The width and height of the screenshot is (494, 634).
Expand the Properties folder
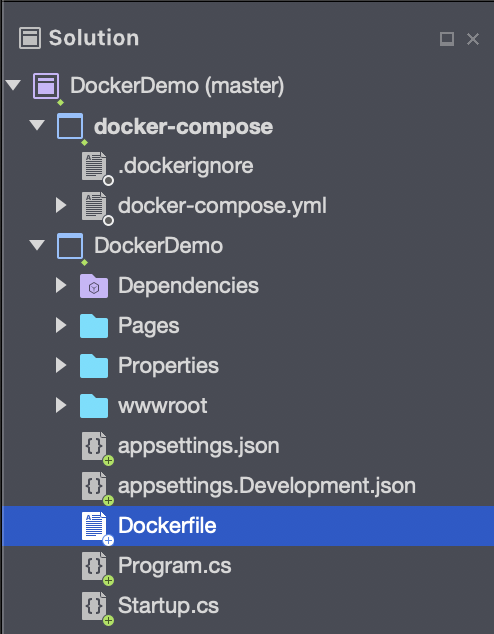pos(61,365)
